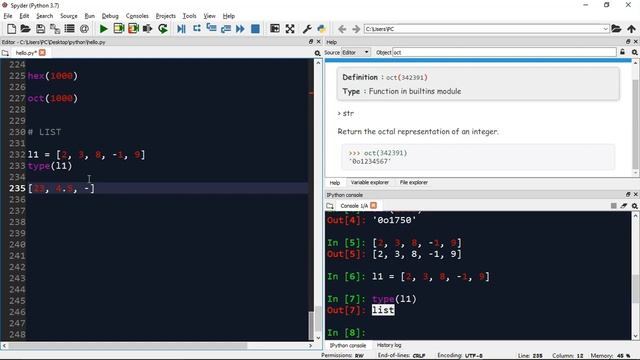Create a new file from the toolbar
640x360 pixels.
11,29
